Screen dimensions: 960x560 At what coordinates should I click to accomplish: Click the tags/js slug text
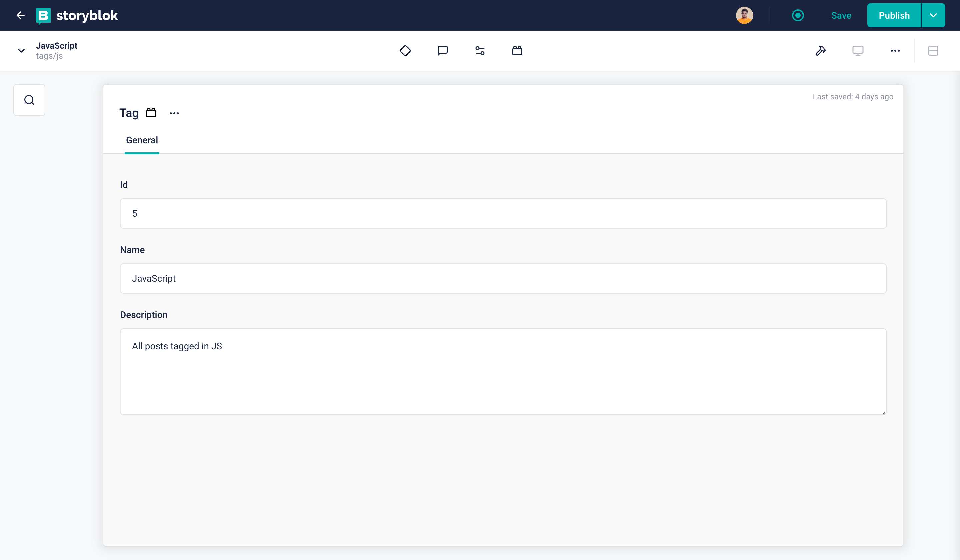click(x=49, y=56)
